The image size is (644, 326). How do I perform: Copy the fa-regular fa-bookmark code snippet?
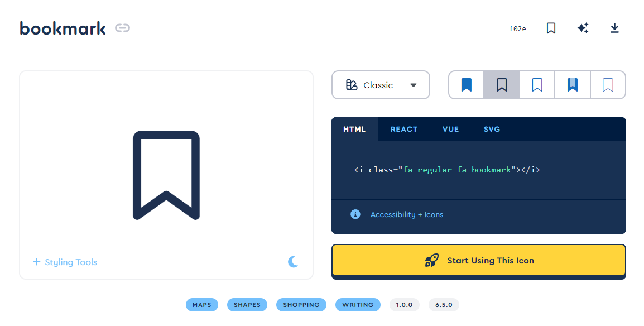(x=447, y=170)
